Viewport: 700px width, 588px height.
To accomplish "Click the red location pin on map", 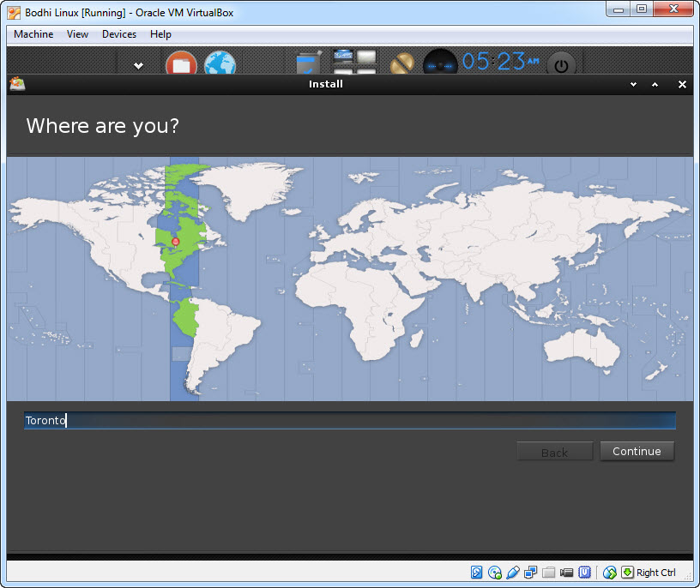I will pyautogui.click(x=176, y=242).
